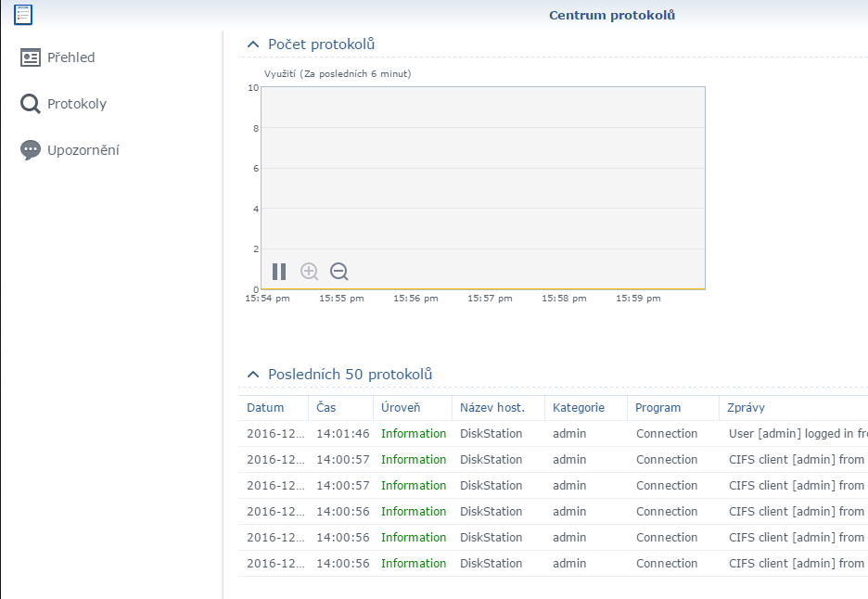The image size is (868, 599).
Task: Switch to the Protokoly tab
Action: pyautogui.click(x=77, y=104)
